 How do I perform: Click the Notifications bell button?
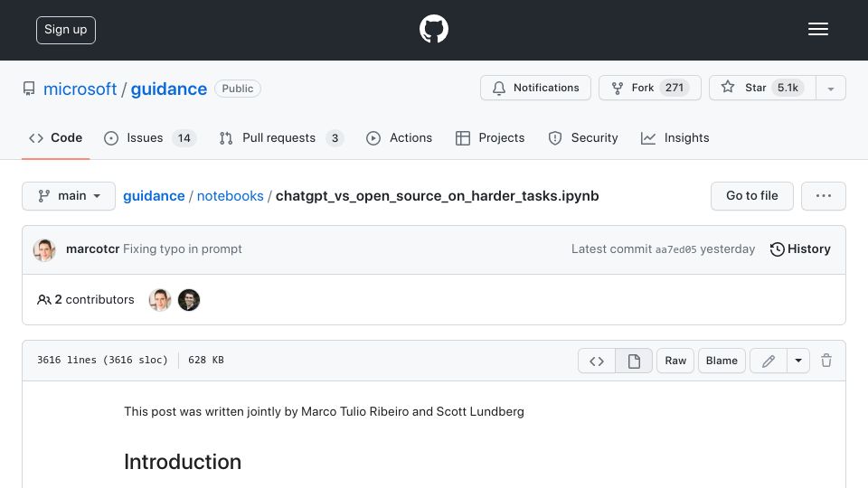tap(535, 88)
